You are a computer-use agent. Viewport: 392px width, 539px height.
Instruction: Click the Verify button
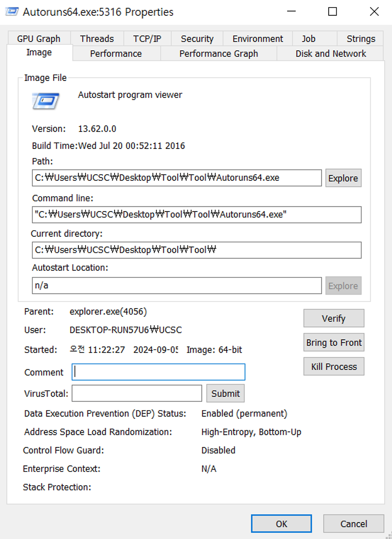click(334, 318)
